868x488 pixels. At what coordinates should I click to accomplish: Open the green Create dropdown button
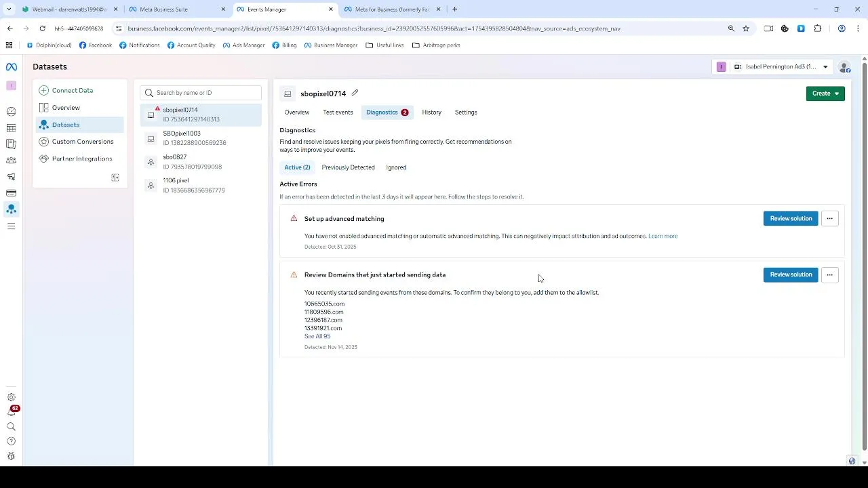coord(825,94)
